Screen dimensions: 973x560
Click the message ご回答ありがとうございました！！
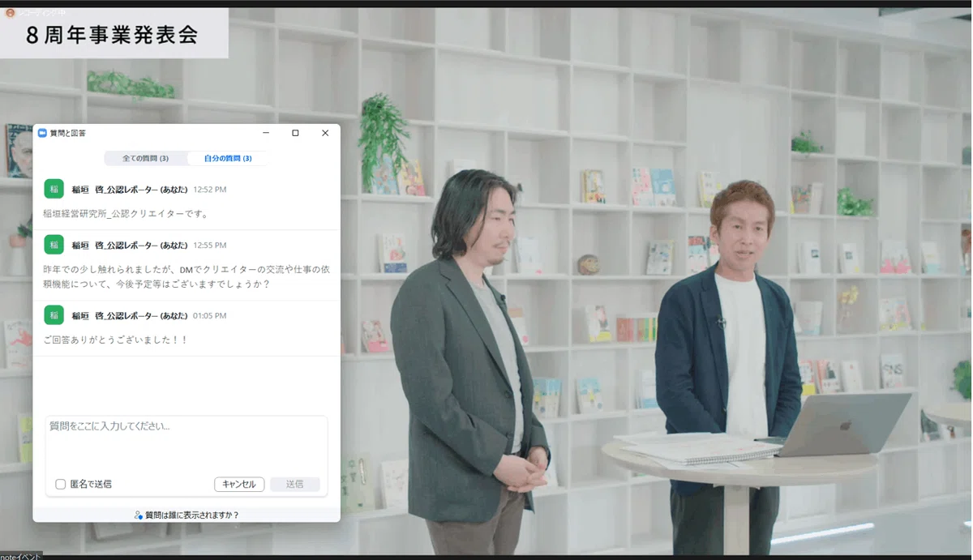tap(115, 340)
